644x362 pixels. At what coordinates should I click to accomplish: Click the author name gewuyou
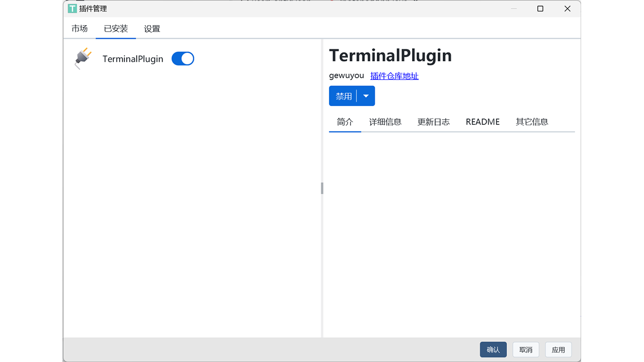pyautogui.click(x=346, y=75)
